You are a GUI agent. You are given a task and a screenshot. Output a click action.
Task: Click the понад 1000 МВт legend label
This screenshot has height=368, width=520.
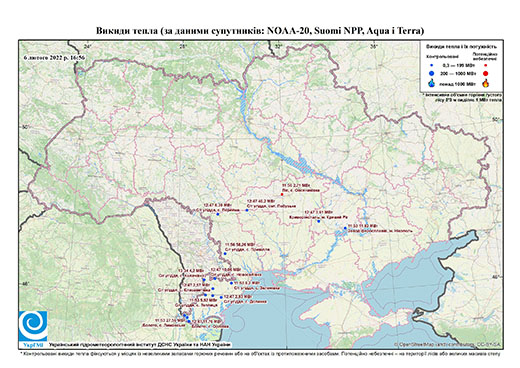[x=457, y=83]
